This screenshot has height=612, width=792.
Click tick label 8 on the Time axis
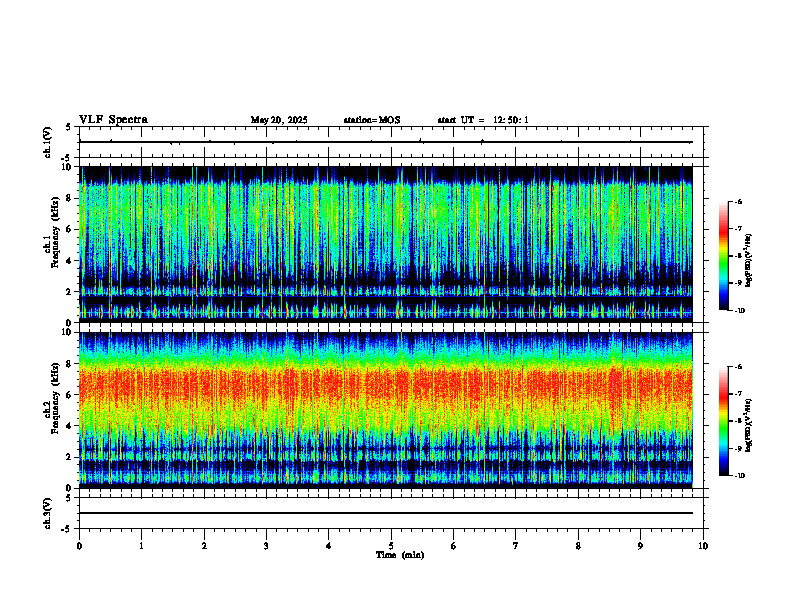578,546
